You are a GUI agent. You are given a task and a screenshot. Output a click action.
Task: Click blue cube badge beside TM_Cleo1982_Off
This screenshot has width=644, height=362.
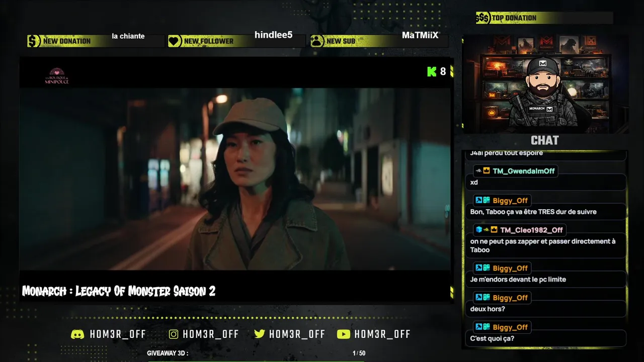click(x=479, y=230)
